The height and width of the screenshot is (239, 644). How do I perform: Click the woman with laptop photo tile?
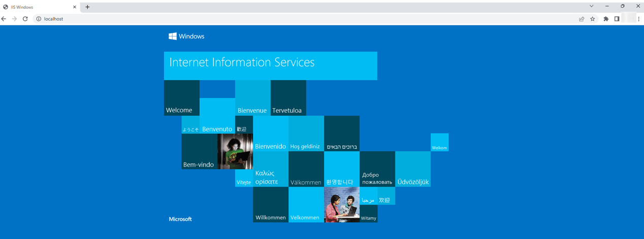click(x=235, y=152)
